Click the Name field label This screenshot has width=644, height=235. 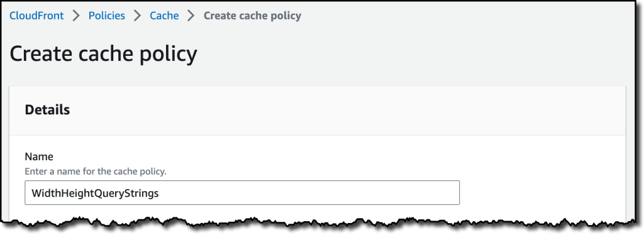[x=40, y=156]
